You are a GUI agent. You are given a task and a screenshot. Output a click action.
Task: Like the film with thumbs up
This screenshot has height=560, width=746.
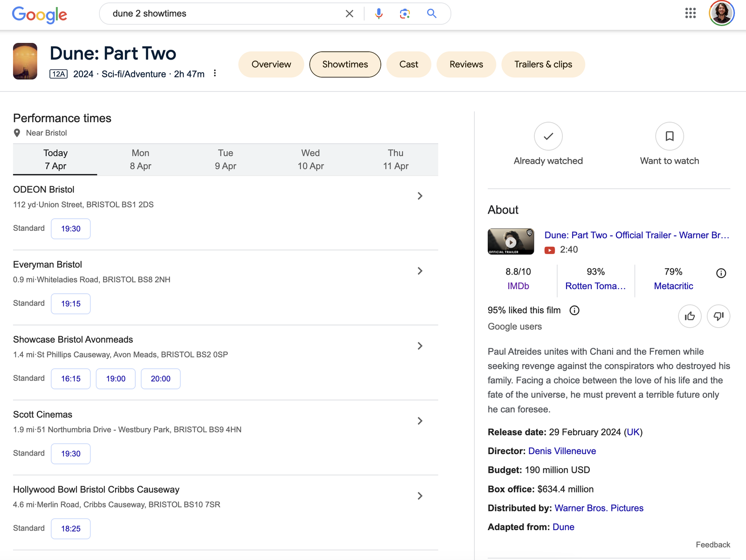[690, 316]
